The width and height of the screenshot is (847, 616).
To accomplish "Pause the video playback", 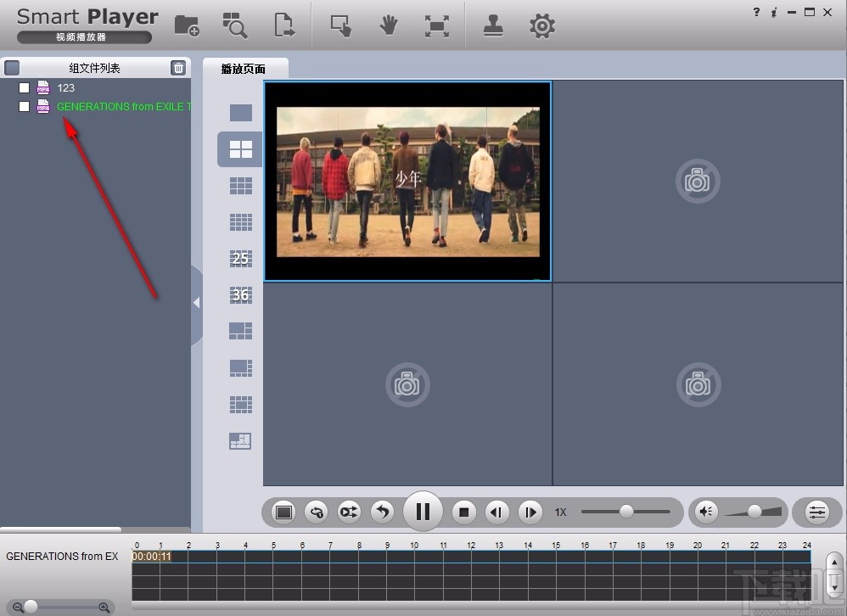I will tap(423, 512).
